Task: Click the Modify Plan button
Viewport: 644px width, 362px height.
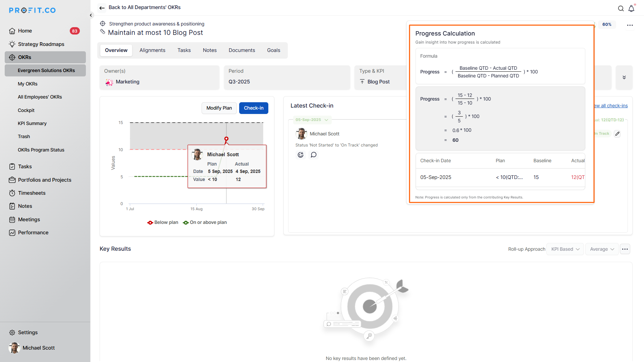Action: [x=219, y=108]
